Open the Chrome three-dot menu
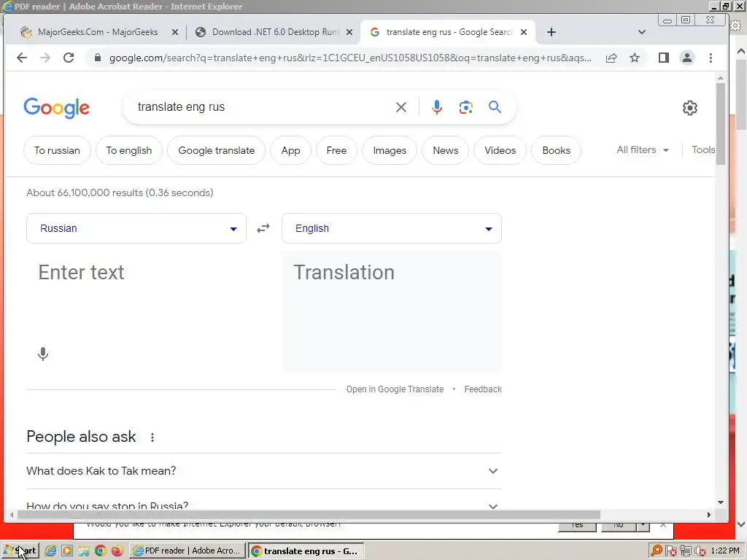 711,58
